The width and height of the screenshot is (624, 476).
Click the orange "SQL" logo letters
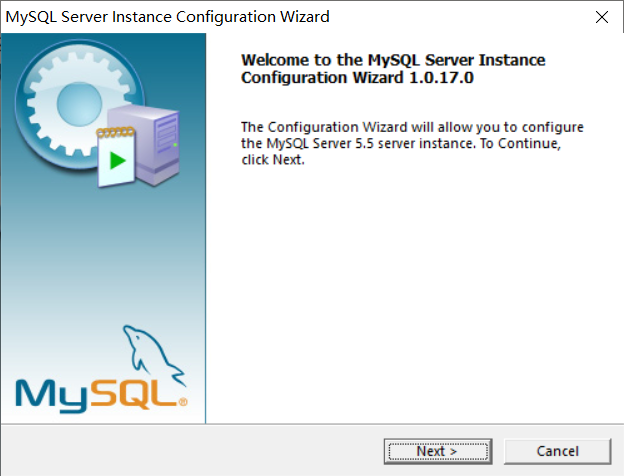(x=133, y=393)
